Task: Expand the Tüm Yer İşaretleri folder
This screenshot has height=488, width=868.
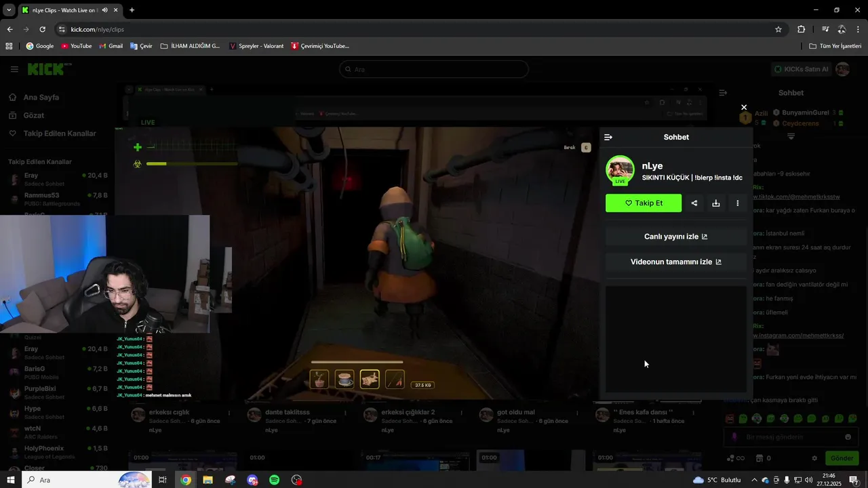Action: point(835,46)
